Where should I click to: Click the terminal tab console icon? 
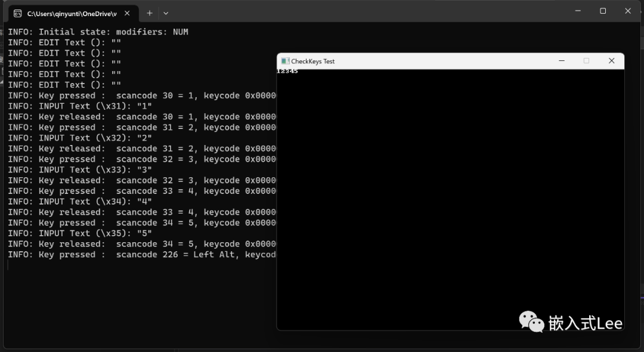[18, 14]
